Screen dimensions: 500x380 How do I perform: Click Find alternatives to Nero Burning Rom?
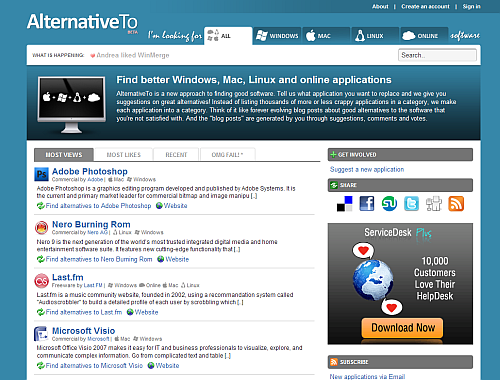point(99,259)
